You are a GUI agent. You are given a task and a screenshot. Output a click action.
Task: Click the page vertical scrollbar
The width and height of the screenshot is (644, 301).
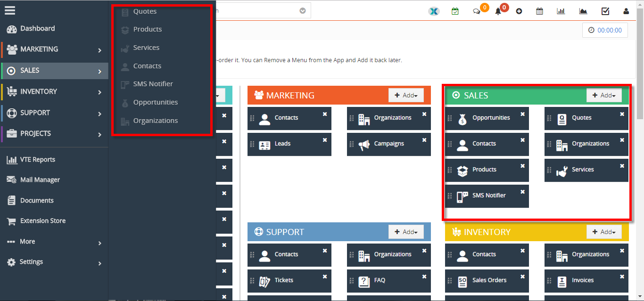[x=640, y=64]
